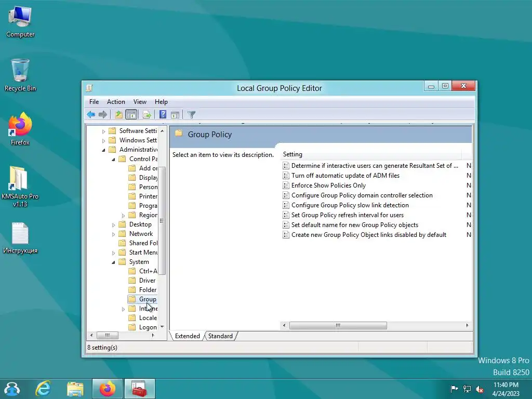Select the KMSAuto Pro v1.13 shortcut
This screenshot has height=399, width=532.
tap(20, 187)
